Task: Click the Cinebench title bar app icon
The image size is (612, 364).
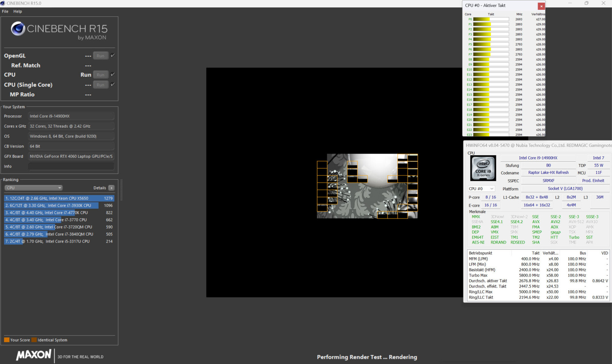Action: pyautogui.click(x=3, y=3)
